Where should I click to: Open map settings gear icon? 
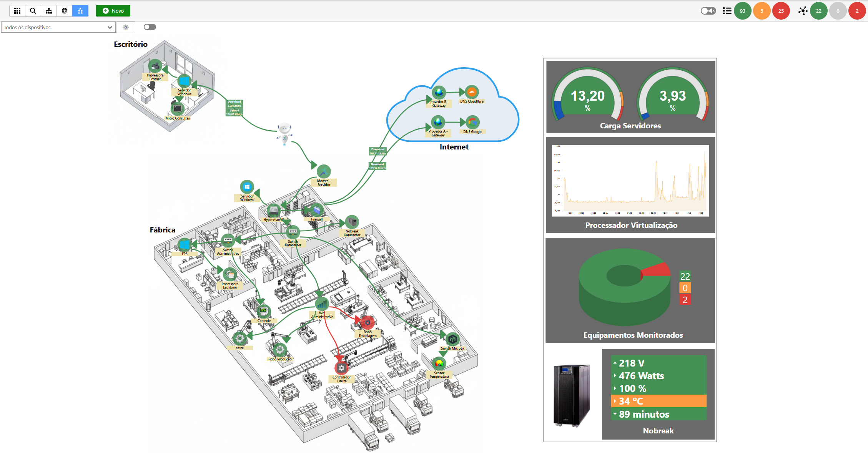coord(126,27)
